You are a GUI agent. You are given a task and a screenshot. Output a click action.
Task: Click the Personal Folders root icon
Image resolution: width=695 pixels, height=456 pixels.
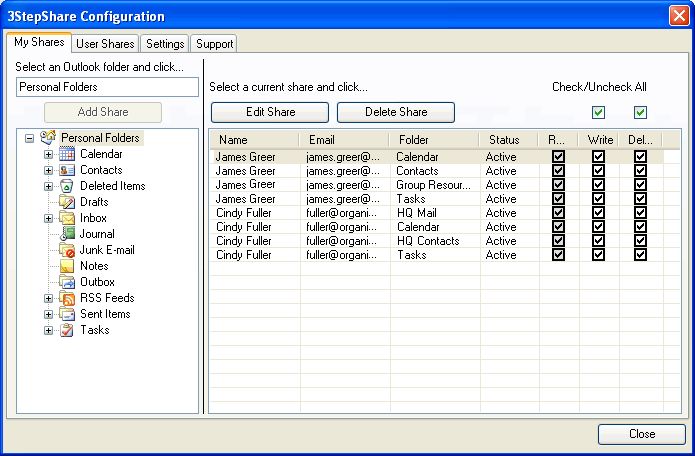click(x=48, y=137)
